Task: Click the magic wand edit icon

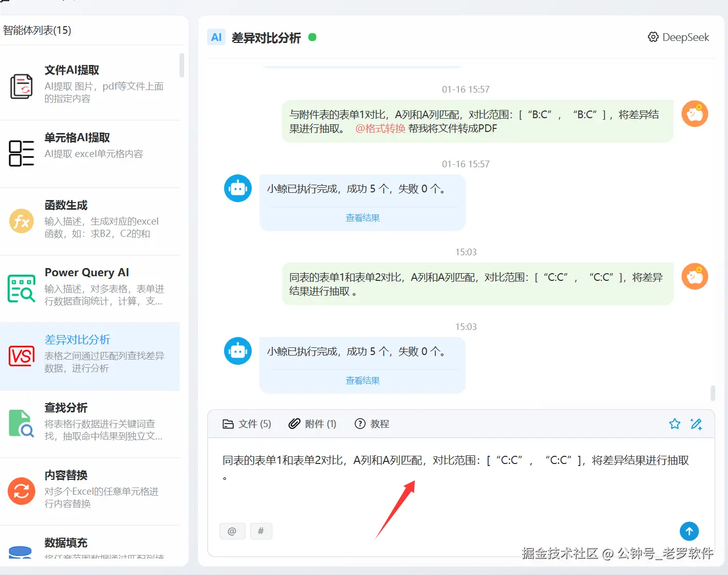Action: [x=696, y=424]
